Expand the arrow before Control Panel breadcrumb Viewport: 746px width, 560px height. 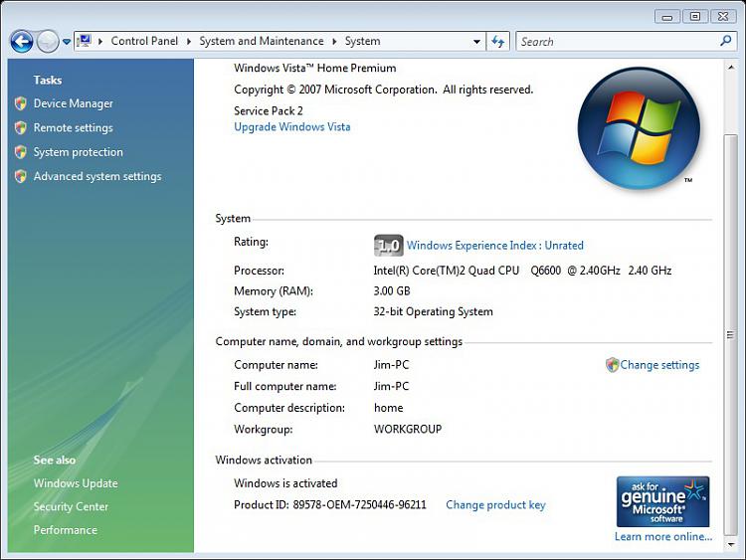pos(100,42)
